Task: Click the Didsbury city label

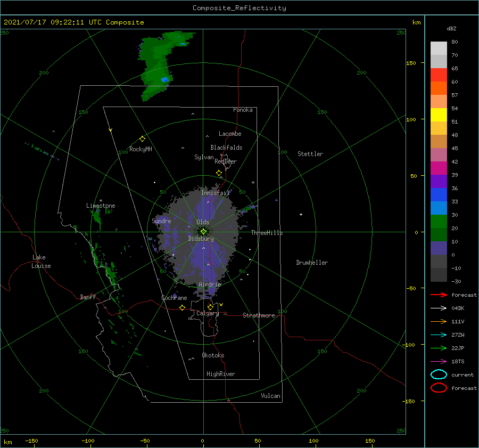Action: (x=201, y=239)
